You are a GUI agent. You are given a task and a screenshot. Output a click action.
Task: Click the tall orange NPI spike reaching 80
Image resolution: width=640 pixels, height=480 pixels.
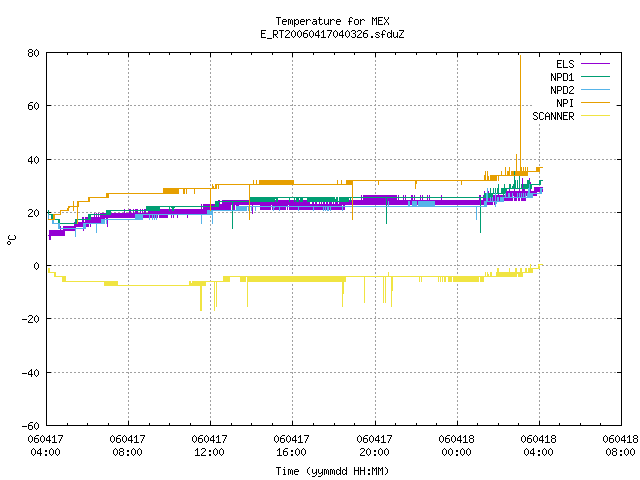(x=520, y=112)
